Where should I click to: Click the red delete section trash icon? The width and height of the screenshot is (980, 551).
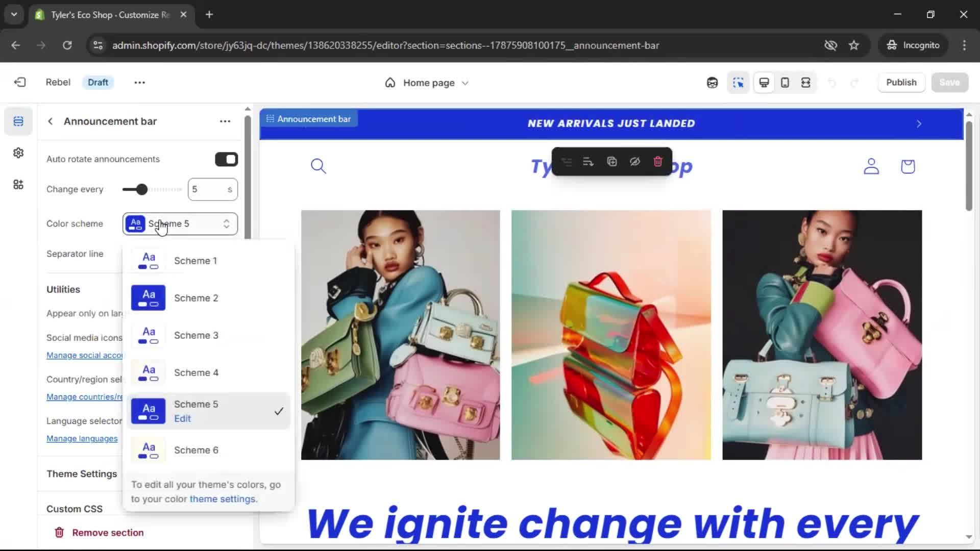[x=657, y=162]
